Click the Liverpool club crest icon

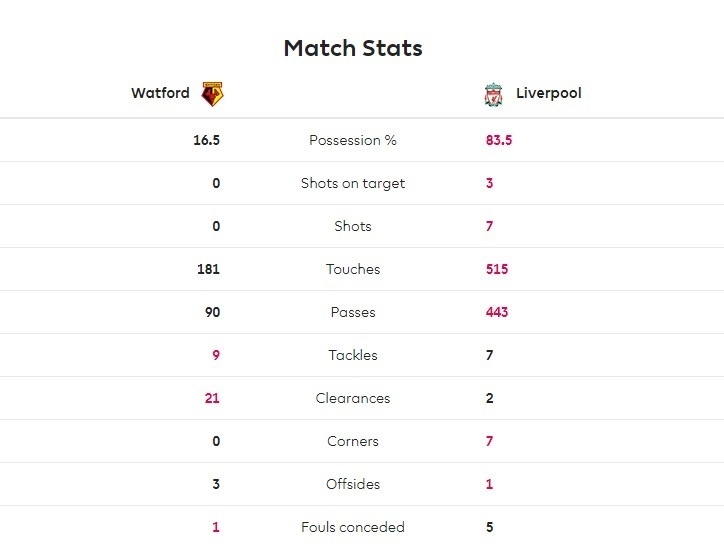(x=493, y=95)
